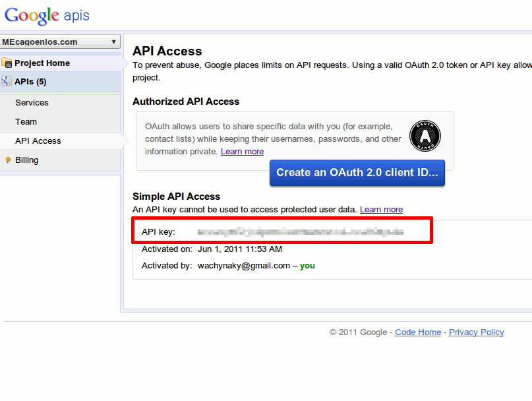The image size is (532, 401).
Task: Open Billing in the sidebar
Action: (27, 160)
